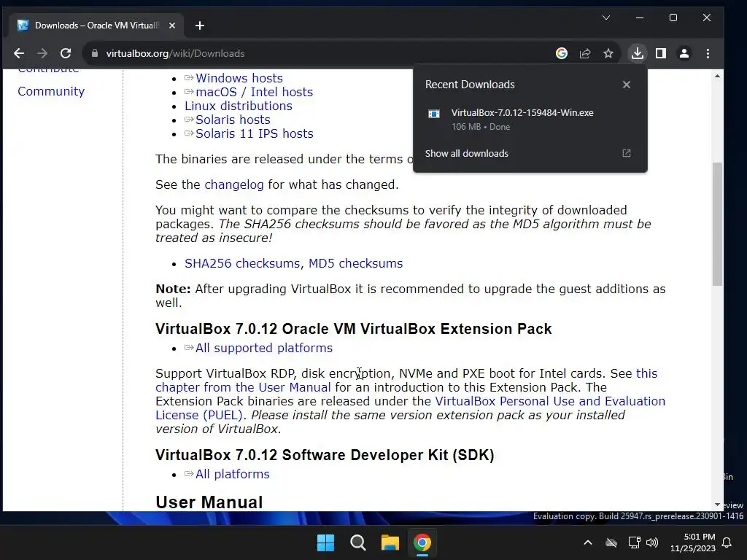
Task: Close the Downloads – Oracle VM VirtualBox tab
Action: pos(172,26)
